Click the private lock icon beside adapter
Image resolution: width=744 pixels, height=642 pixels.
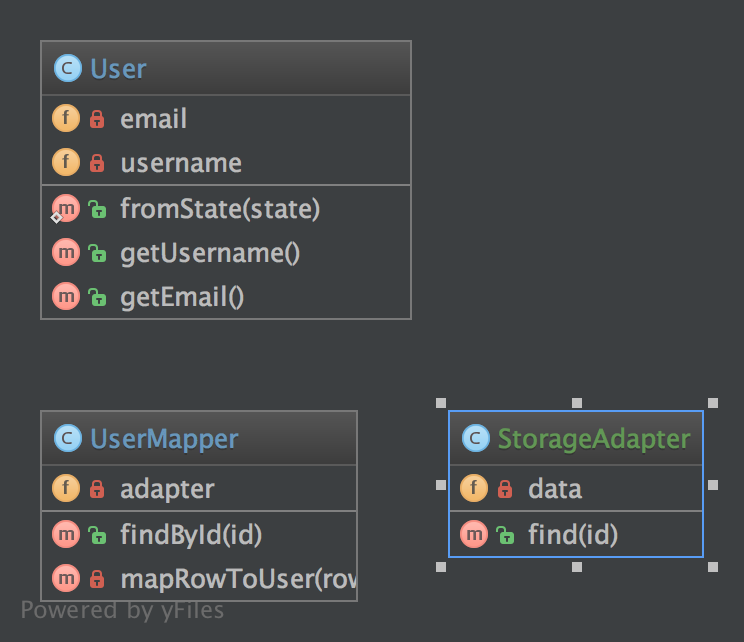[x=97, y=490]
